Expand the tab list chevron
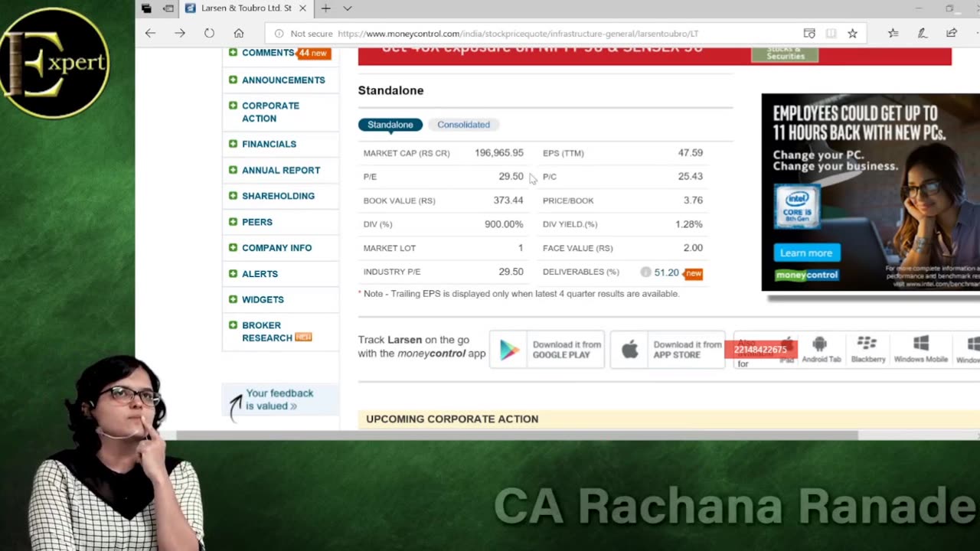The image size is (980, 551). [x=347, y=8]
